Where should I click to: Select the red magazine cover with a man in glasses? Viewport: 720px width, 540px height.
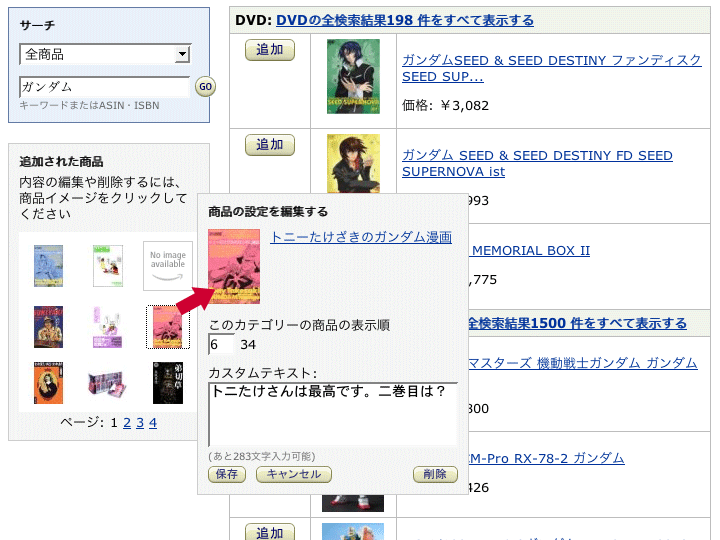coord(48,327)
